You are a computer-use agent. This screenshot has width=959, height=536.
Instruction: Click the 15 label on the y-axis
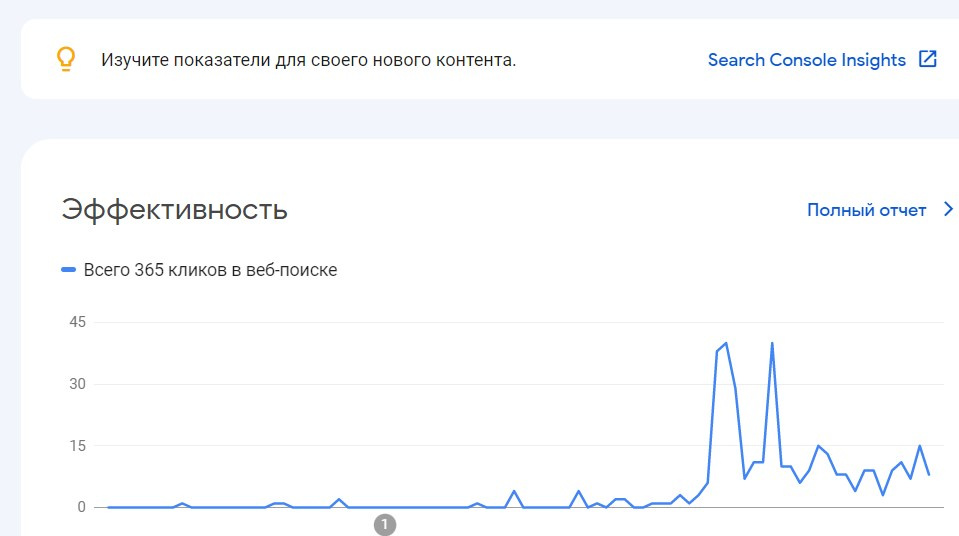point(78,445)
